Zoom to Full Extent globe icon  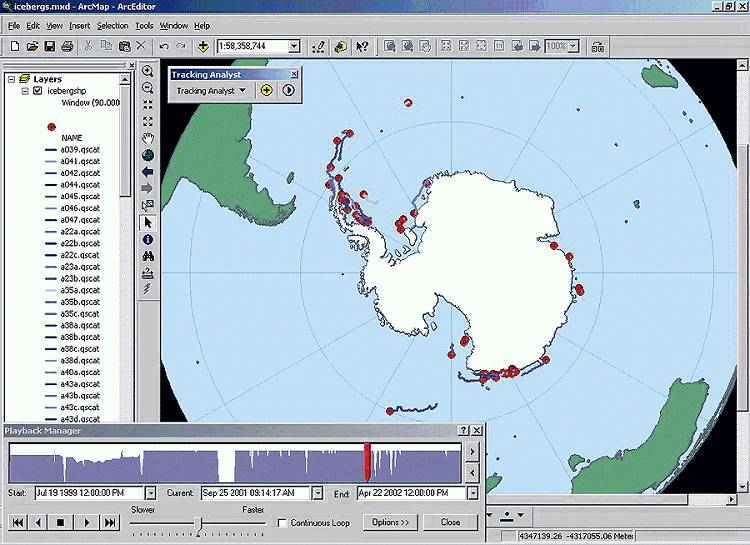pyautogui.click(x=148, y=156)
